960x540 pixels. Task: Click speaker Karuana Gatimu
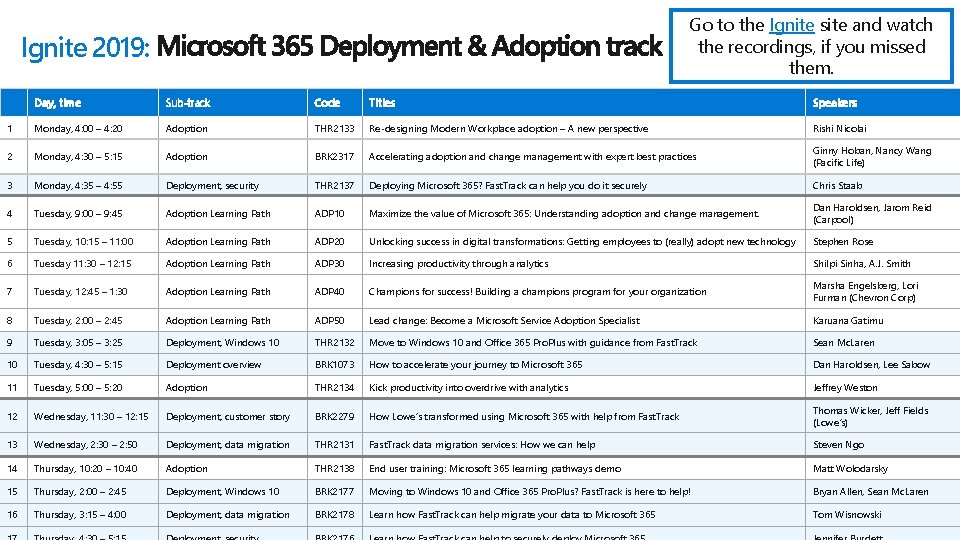coord(848,321)
